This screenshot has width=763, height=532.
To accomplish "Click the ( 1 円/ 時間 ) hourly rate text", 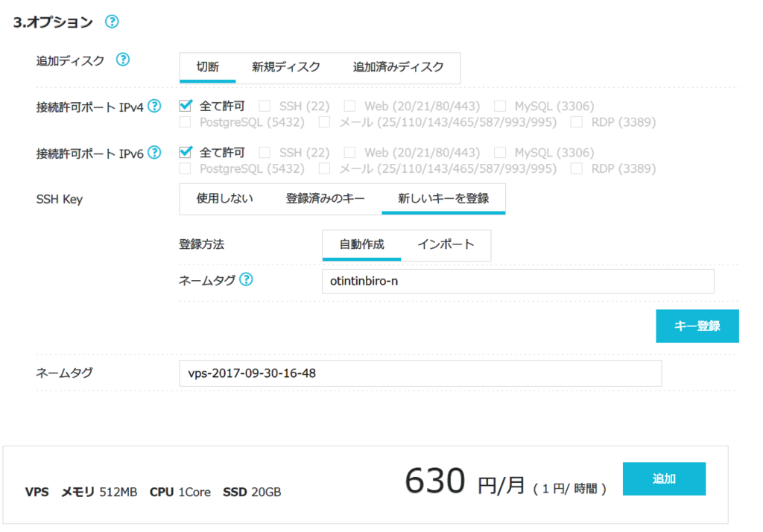I will tap(570, 489).
